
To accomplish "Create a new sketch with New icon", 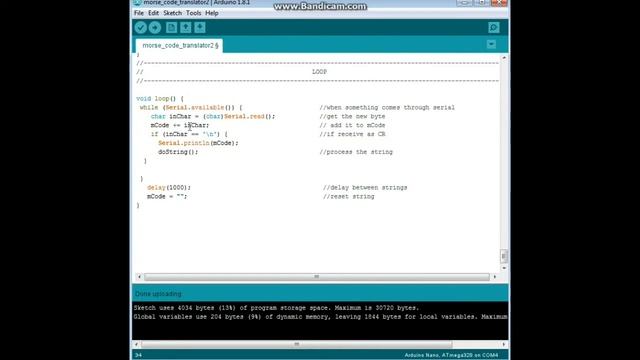I will click(x=171, y=27).
